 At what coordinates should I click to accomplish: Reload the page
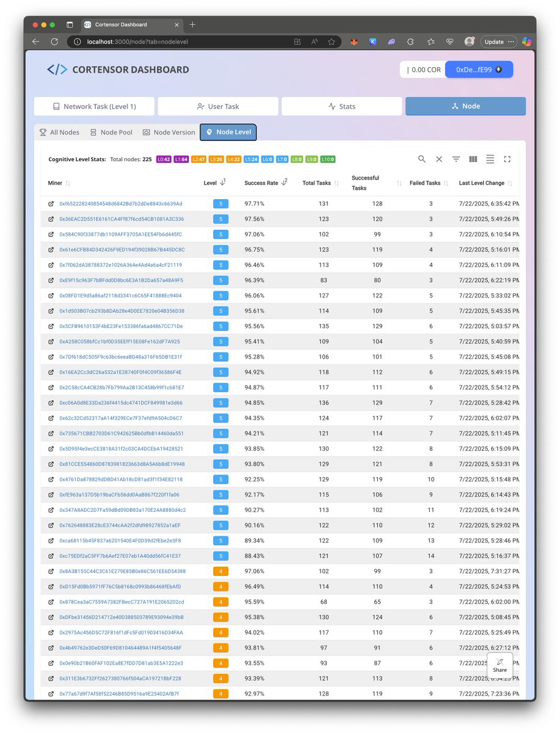[x=54, y=42]
